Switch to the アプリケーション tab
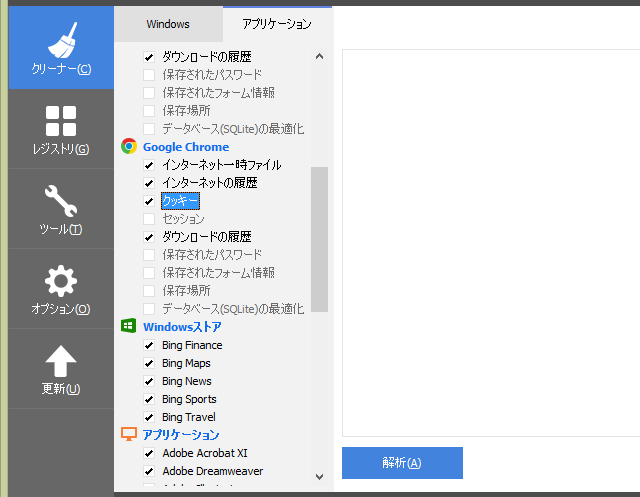 (x=277, y=24)
